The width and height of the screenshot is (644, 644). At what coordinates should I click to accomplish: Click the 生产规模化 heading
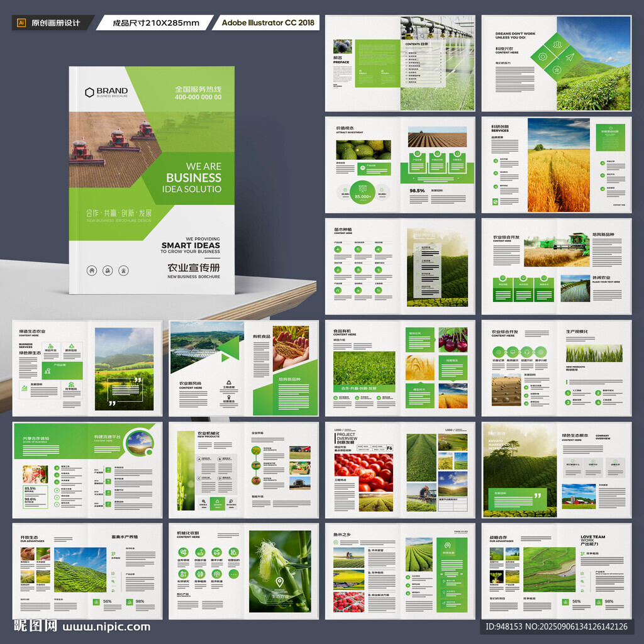[577, 331]
